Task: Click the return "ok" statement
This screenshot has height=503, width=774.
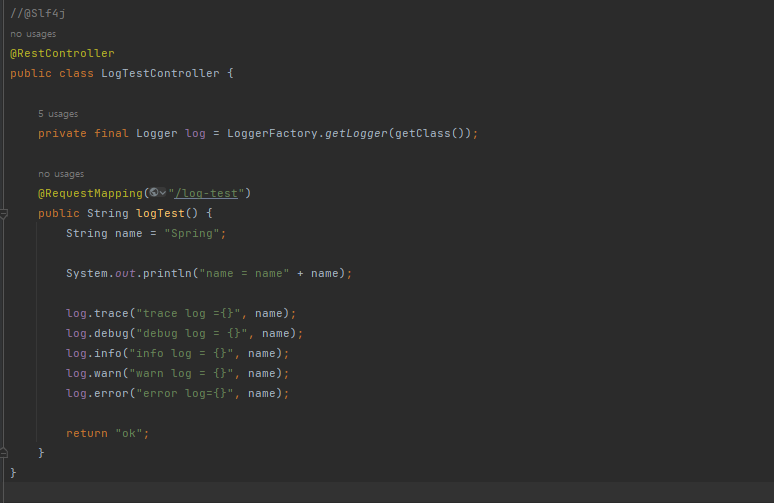Action: click(x=107, y=433)
